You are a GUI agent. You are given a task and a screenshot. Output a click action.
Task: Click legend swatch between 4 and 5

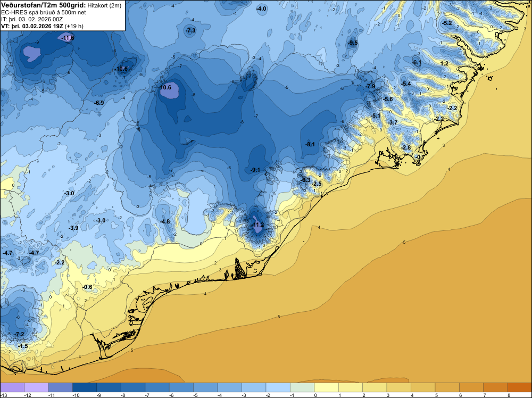coord(423,387)
